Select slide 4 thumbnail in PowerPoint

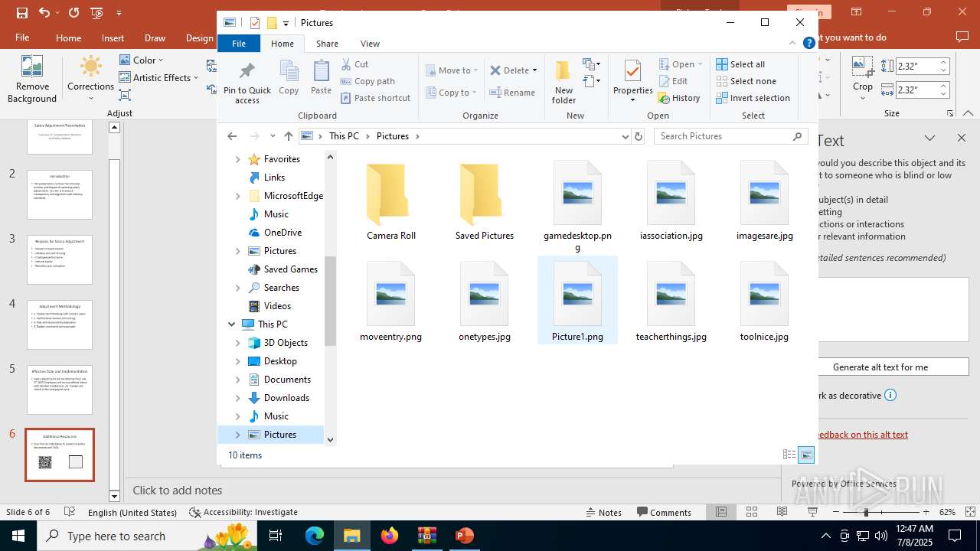pos(60,324)
